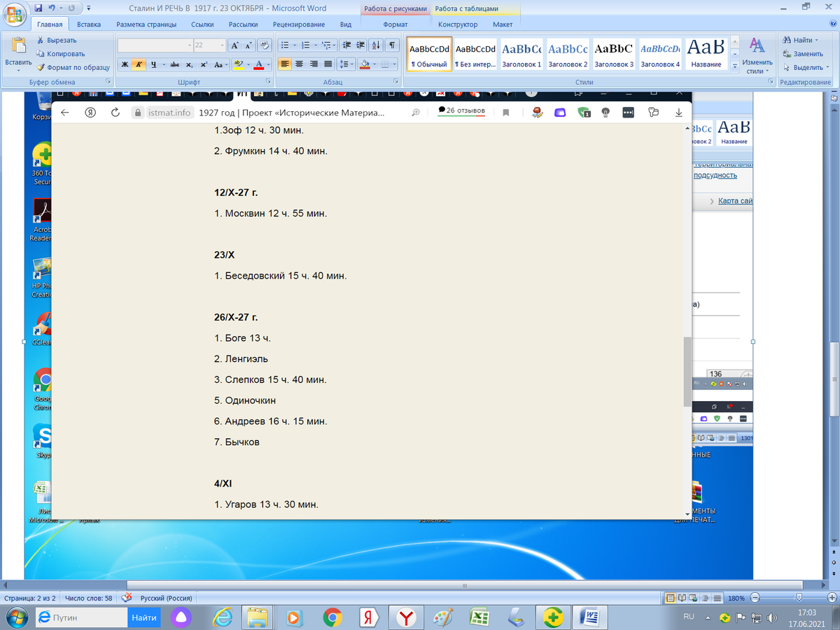
Task: Save document via Quick Access toolbar
Action: (x=38, y=8)
